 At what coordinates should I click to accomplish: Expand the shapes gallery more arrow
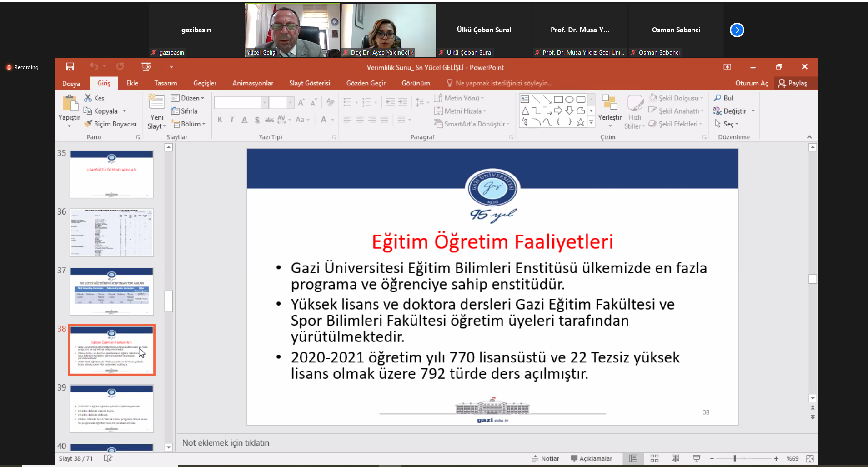591,122
